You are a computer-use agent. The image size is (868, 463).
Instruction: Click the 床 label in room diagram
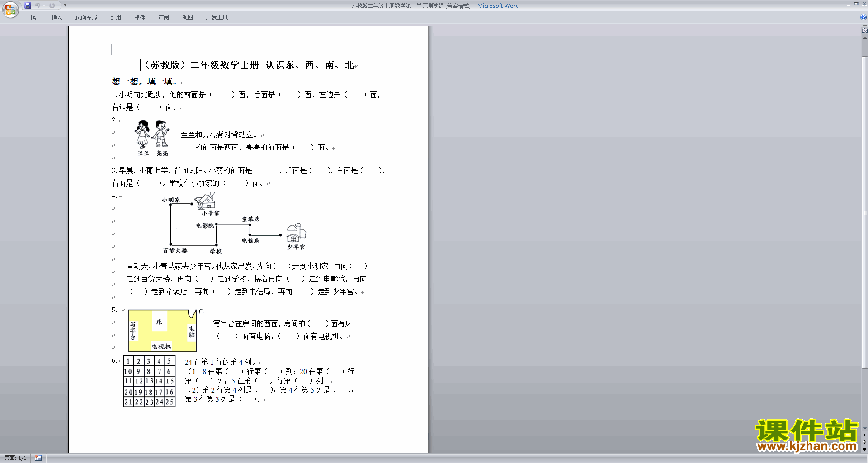click(x=159, y=322)
